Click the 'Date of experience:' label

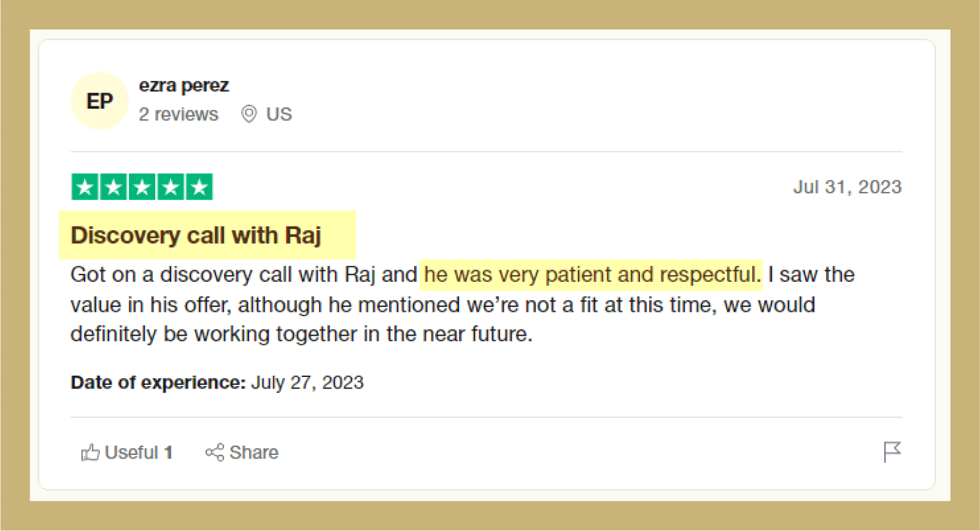(158, 382)
